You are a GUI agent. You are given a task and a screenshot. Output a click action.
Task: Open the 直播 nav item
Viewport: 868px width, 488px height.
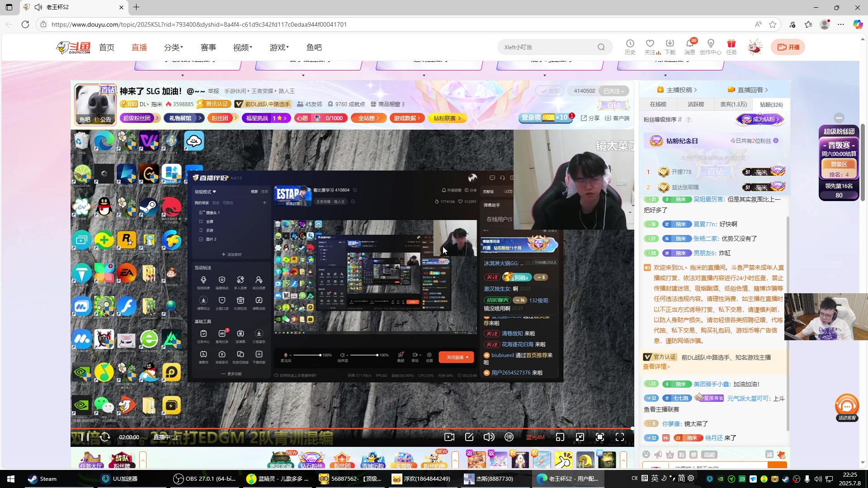139,47
